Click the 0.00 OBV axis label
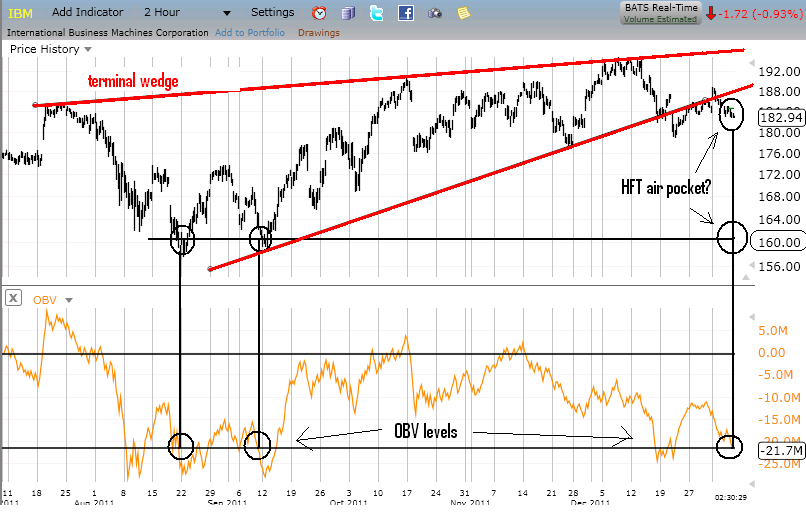The image size is (806, 518). (x=772, y=353)
